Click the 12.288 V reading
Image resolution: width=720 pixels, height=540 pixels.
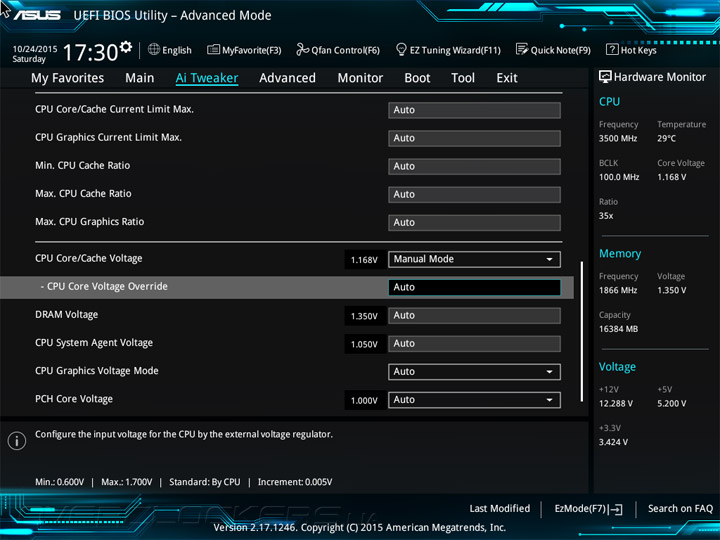tap(616, 403)
